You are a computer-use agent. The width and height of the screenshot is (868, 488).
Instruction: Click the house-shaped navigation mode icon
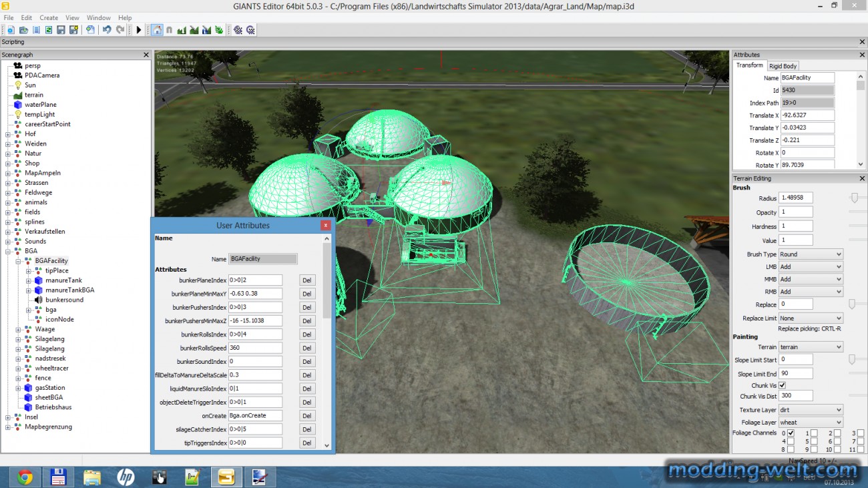pyautogui.click(x=157, y=30)
